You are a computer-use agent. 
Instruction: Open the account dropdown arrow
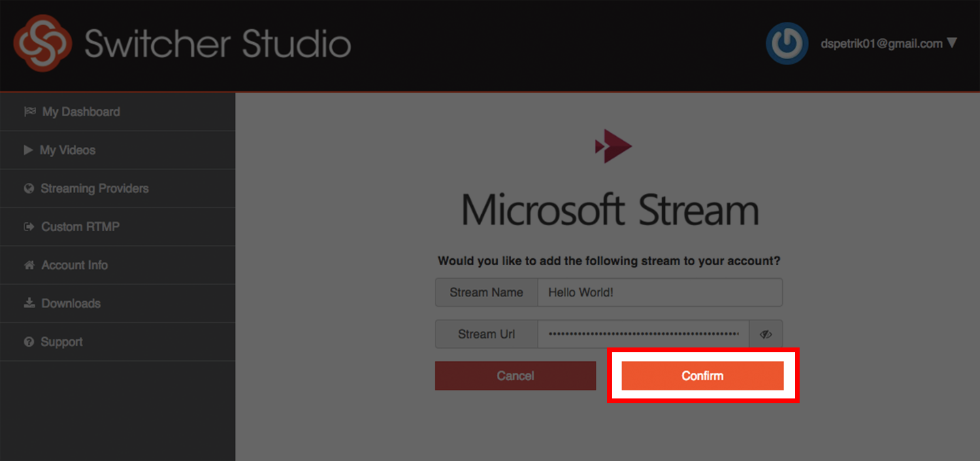tap(952, 43)
